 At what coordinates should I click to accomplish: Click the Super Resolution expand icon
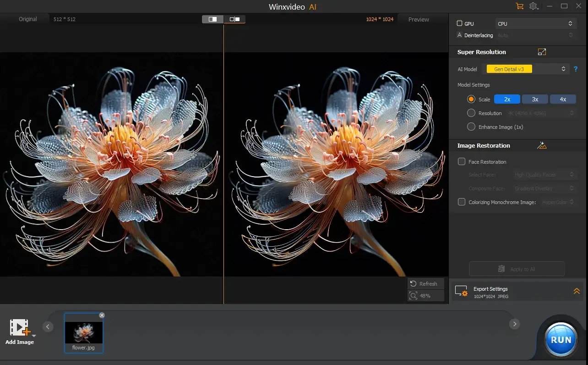[542, 52]
